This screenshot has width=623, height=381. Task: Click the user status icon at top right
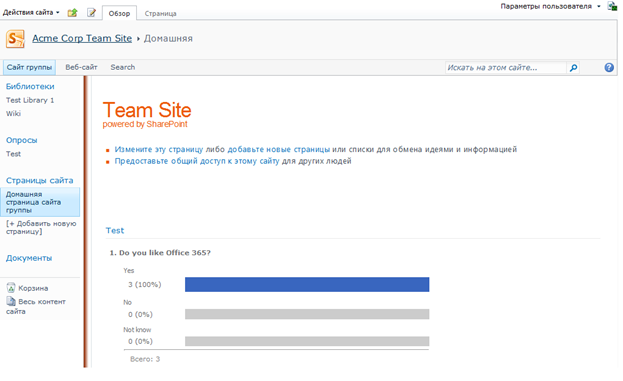(612, 6)
